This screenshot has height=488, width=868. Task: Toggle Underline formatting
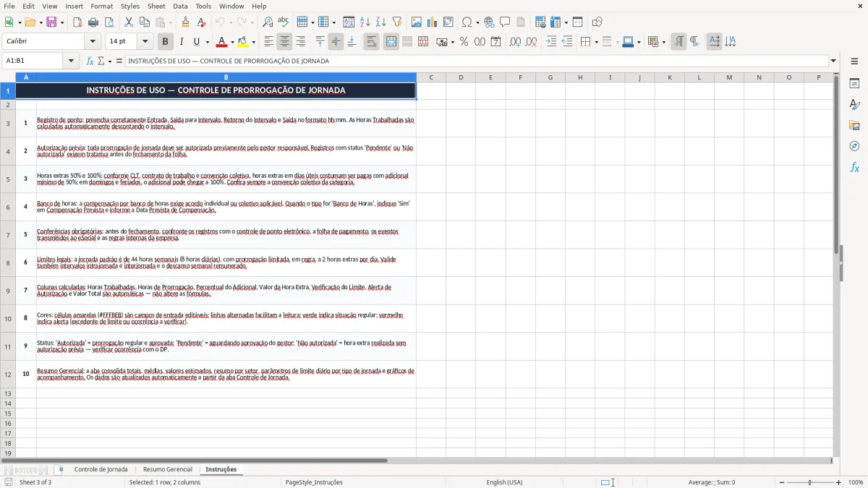click(x=197, y=42)
